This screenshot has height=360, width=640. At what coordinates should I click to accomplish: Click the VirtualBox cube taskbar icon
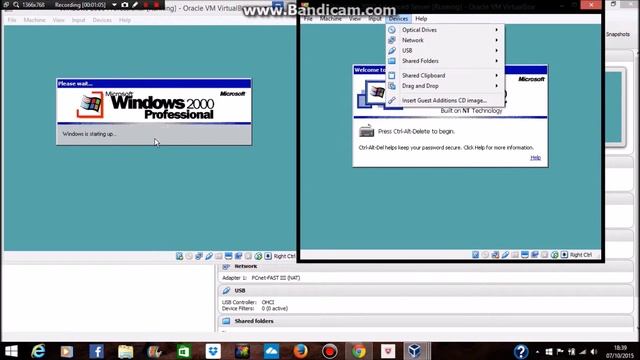click(415, 351)
